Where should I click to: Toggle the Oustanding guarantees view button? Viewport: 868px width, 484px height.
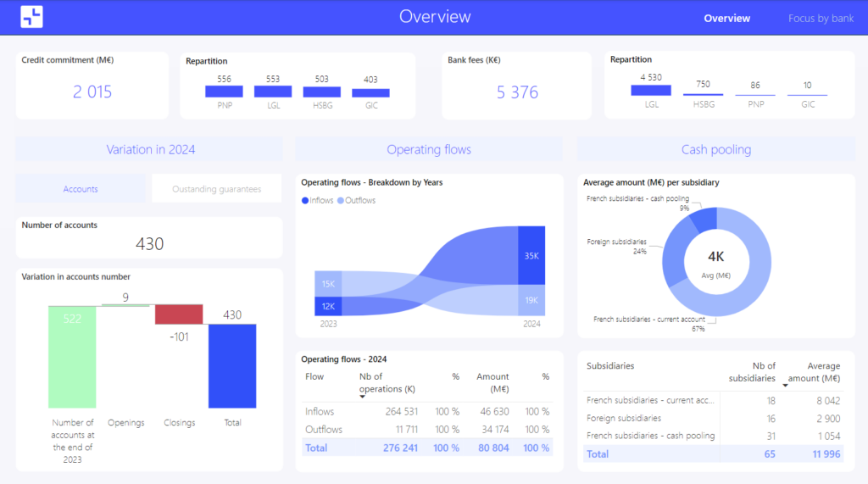[x=216, y=189]
